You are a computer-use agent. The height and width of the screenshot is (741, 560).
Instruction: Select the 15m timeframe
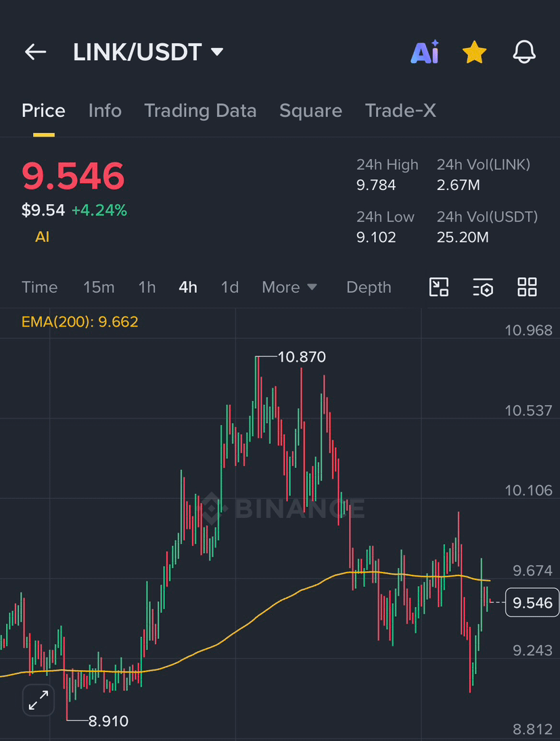click(99, 287)
